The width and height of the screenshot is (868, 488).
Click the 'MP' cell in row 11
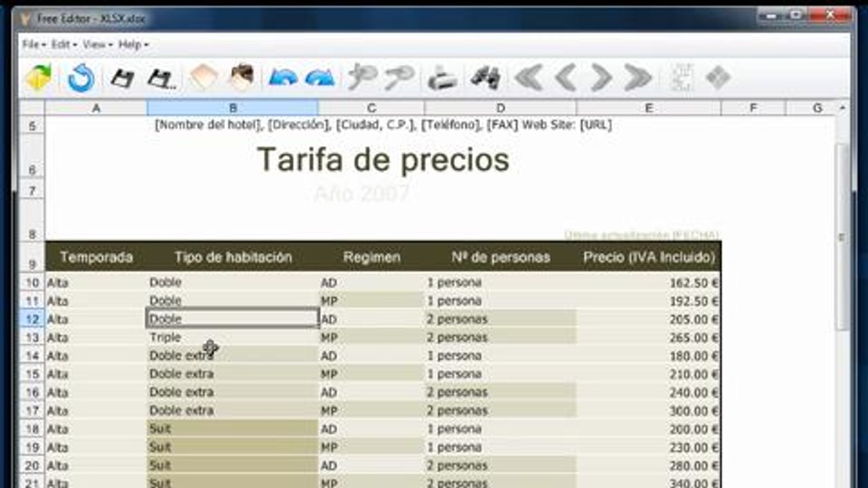tap(372, 300)
